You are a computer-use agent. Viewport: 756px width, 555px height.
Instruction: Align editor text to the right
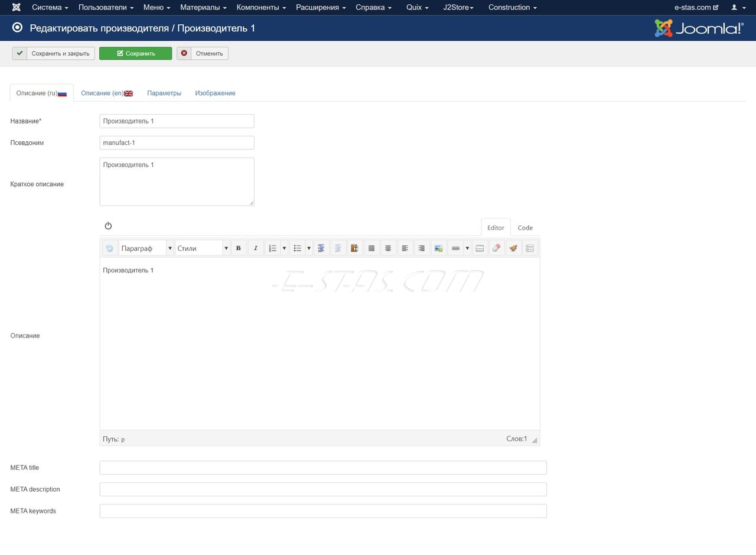tap(421, 248)
